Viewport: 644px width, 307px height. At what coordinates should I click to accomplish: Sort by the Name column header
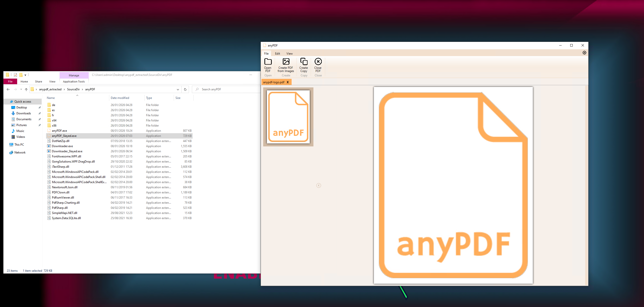click(77, 98)
